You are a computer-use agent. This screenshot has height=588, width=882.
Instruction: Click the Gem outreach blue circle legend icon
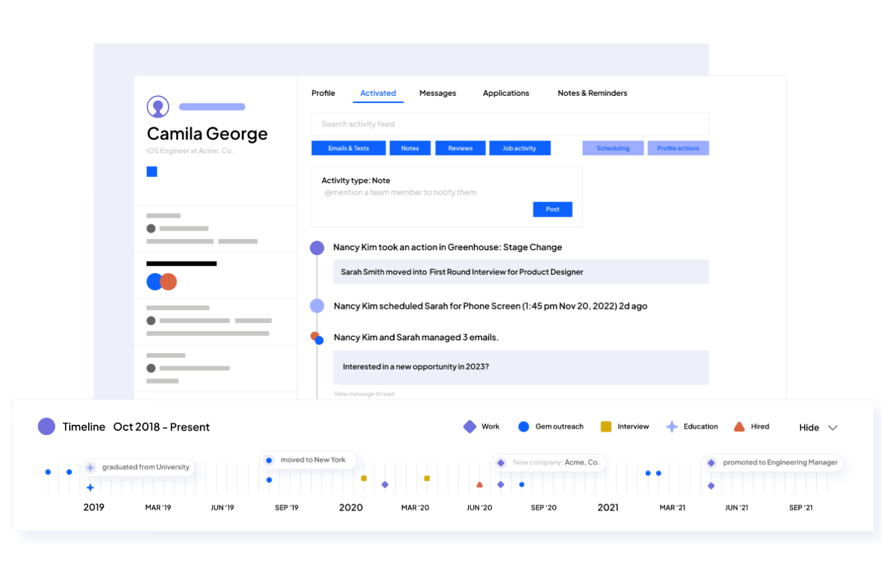524,427
